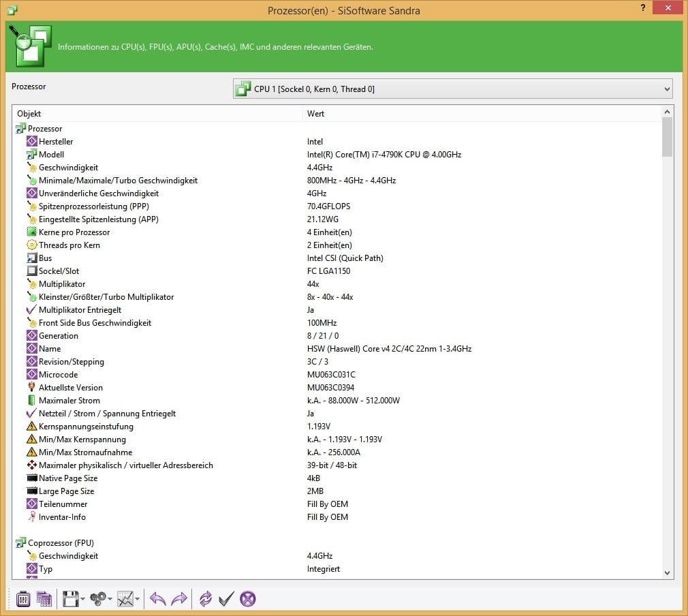Select the Unveränderliche Geschwindigkeit row
Viewport: 688px width, 616px height.
pos(337,194)
